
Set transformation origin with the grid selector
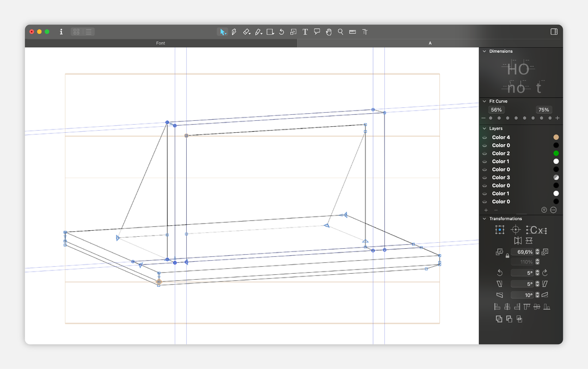(x=499, y=230)
